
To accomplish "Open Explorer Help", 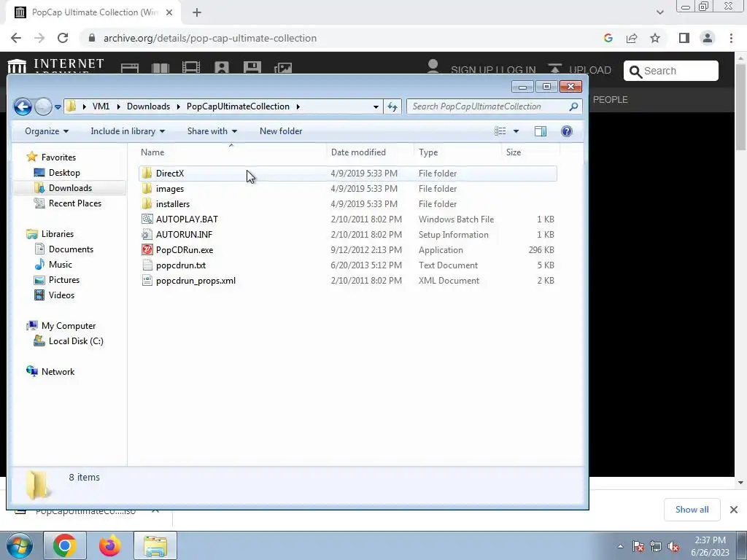I will tap(566, 131).
